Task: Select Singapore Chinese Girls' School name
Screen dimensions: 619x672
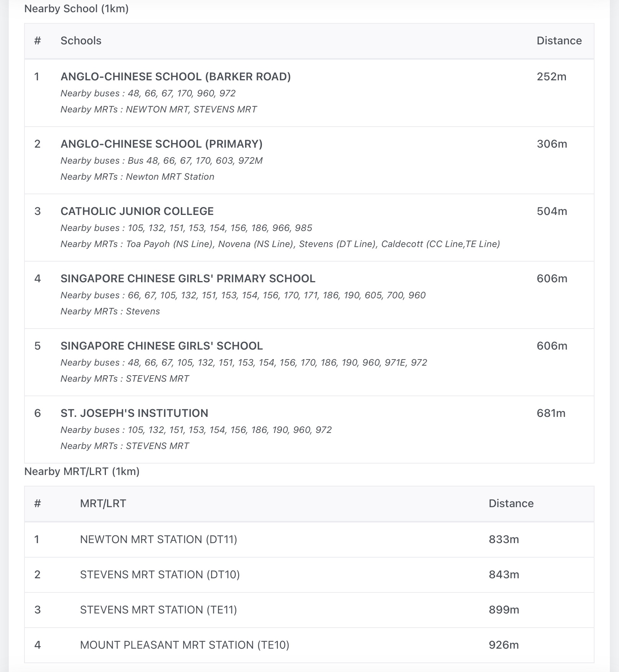Action: click(161, 346)
